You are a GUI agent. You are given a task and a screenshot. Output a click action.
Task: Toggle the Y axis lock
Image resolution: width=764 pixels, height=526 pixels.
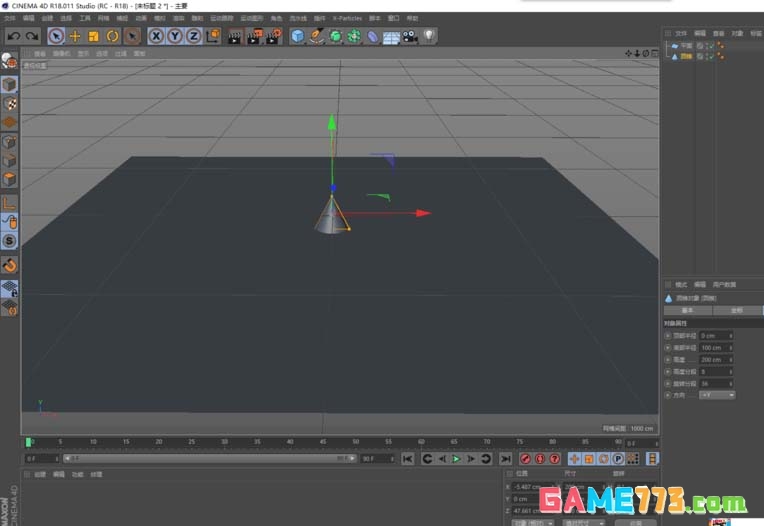click(175, 36)
